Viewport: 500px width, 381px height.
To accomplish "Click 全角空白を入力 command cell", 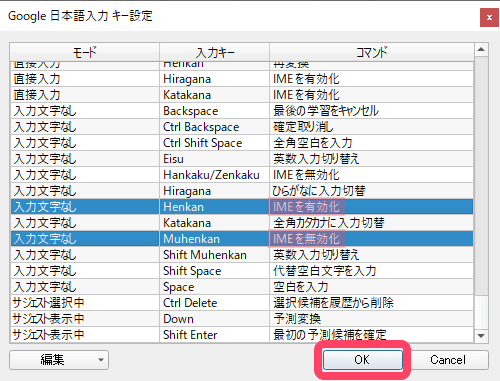I will (371, 143).
